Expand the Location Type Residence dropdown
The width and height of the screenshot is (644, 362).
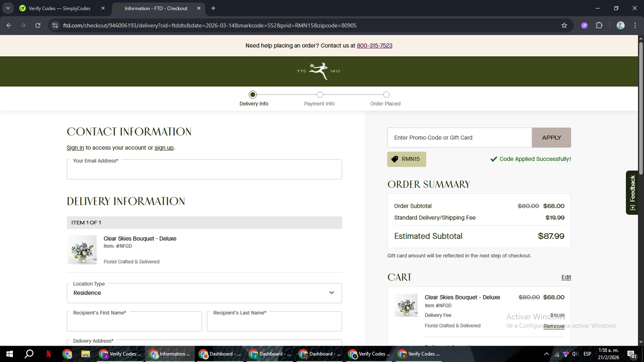coord(204,293)
